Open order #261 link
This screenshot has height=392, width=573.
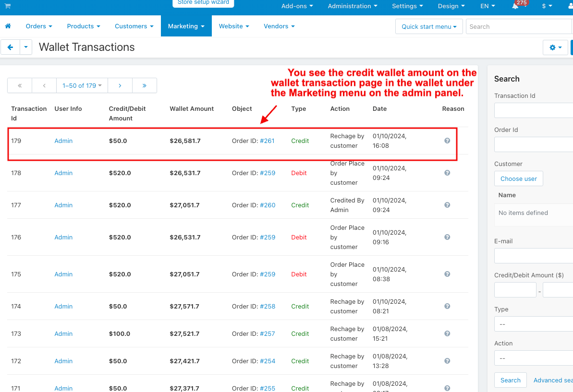coord(267,141)
